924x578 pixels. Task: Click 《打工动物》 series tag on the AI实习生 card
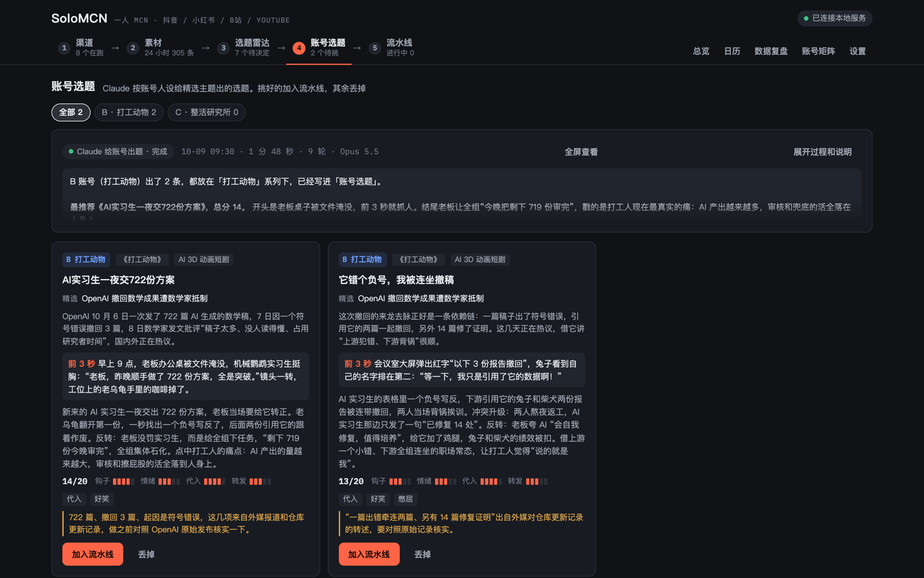[x=142, y=260]
